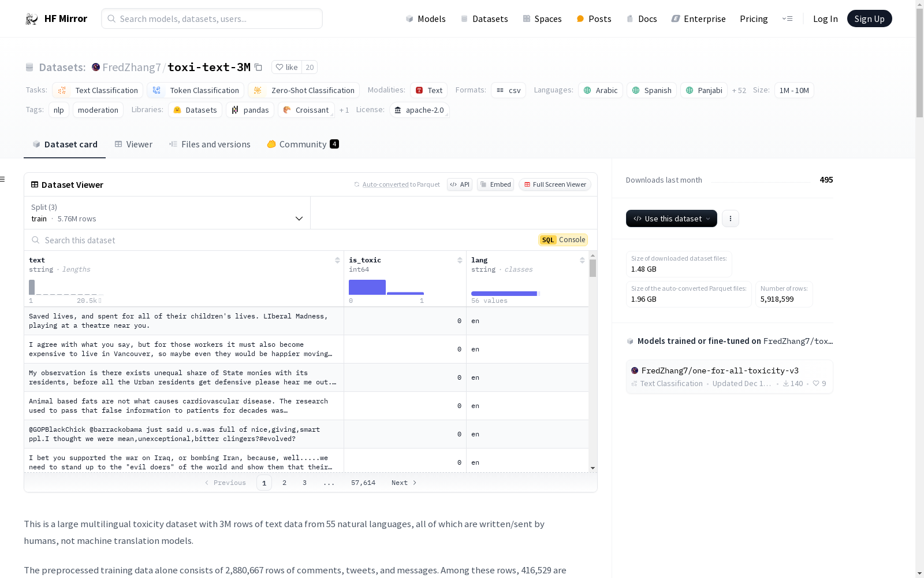This screenshot has height=578, width=924.
Task: Open Enterprise from the top navigation
Action: pos(698,18)
